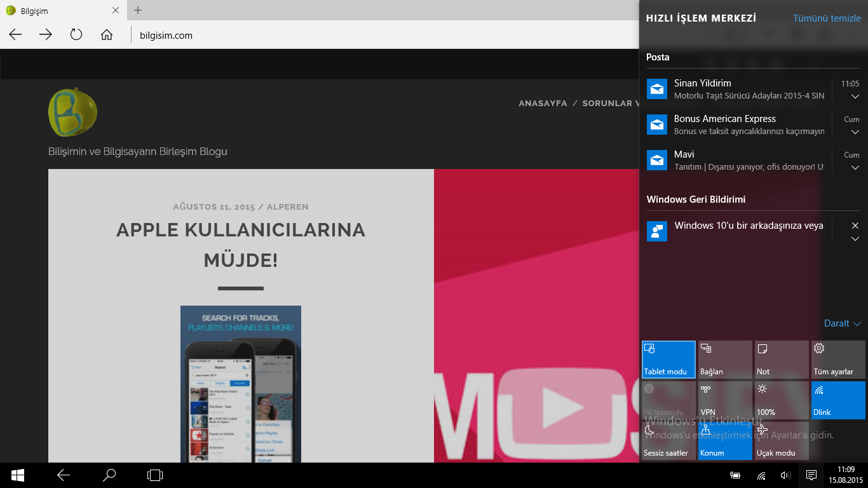Clear all notifications with Tümünü temizle
This screenshot has height=488, width=868.
click(827, 18)
